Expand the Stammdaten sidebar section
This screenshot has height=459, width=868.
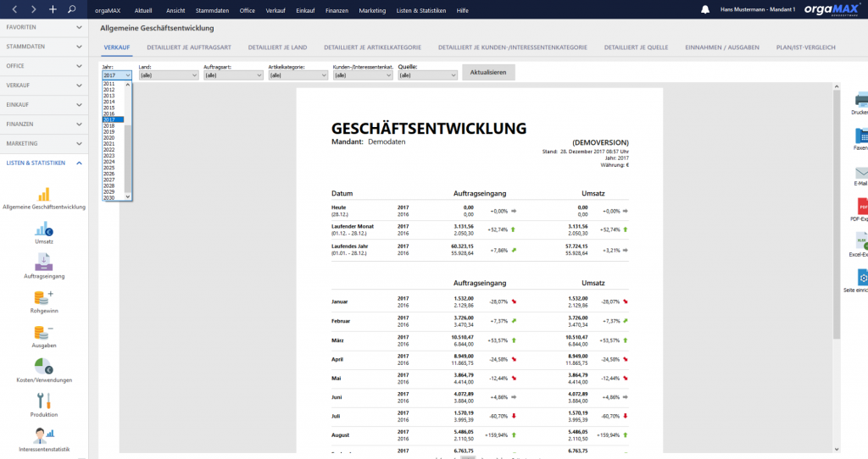point(44,47)
